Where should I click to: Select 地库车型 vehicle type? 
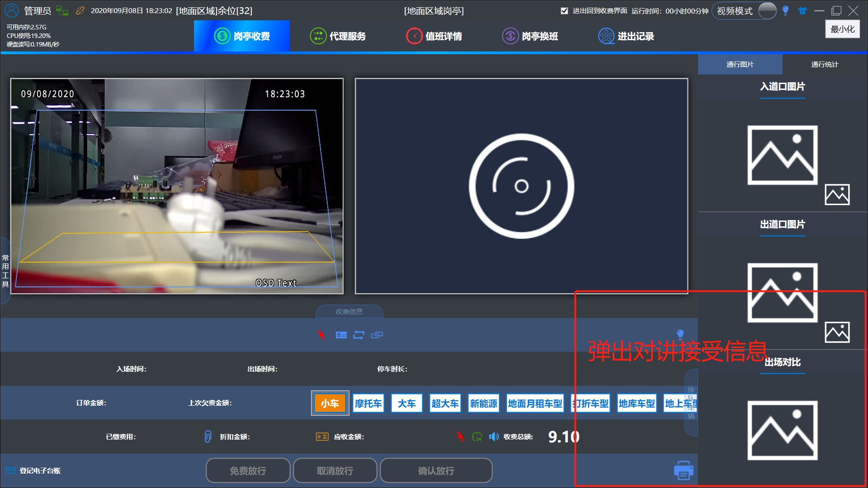point(637,403)
